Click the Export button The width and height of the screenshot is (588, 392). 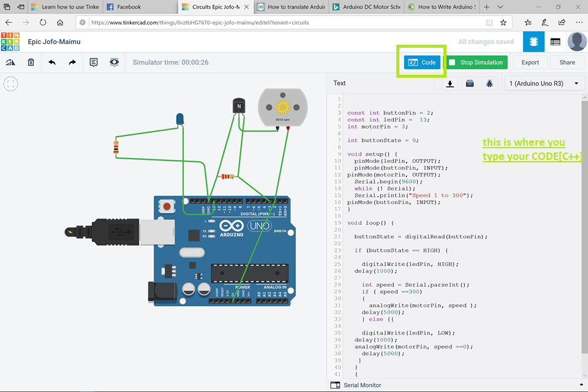coord(530,62)
